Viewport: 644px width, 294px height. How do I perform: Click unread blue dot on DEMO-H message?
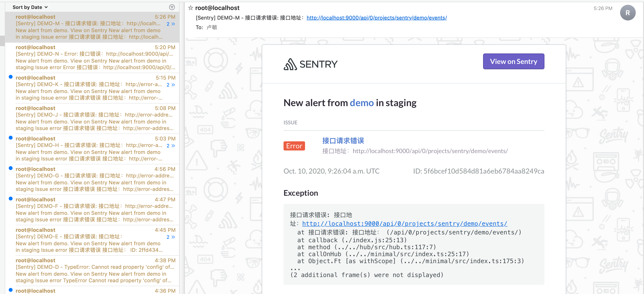coord(10,138)
